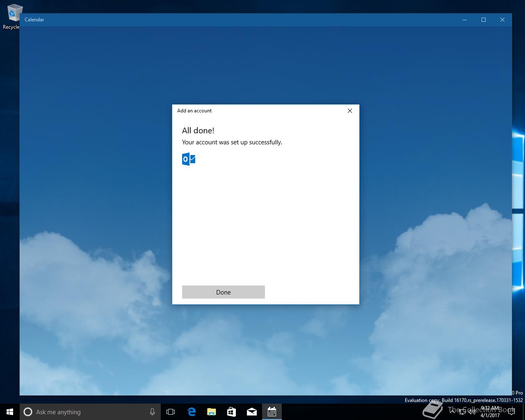Image resolution: width=525 pixels, height=420 pixels.
Task: Close the Add an account dialog
Action: pos(350,111)
